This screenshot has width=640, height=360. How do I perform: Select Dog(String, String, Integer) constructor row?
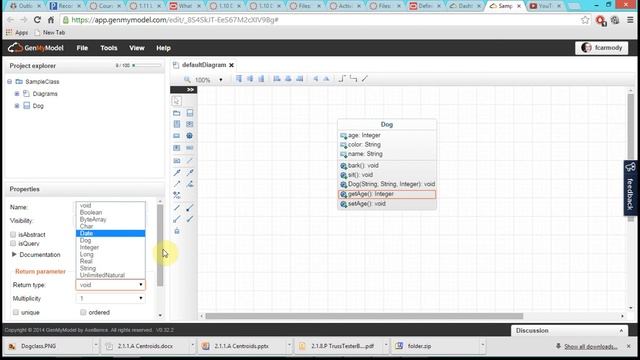tap(387, 184)
